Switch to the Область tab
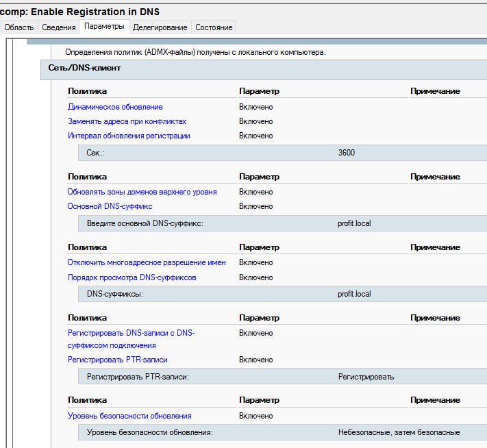 click(19, 27)
